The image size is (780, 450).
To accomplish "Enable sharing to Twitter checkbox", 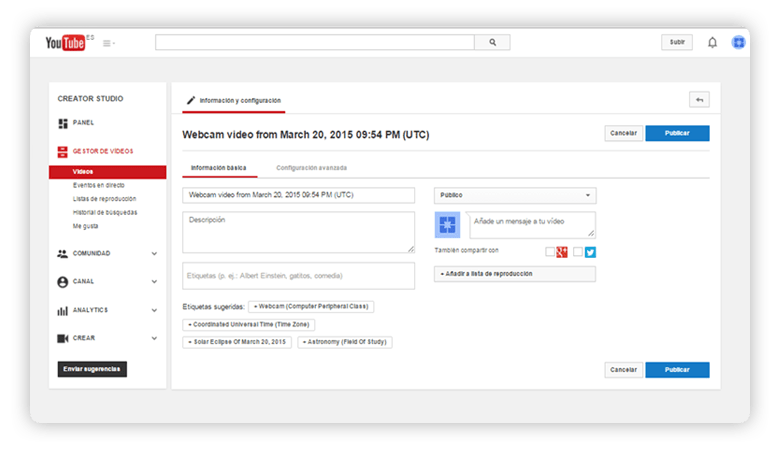I will [x=578, y=252].
